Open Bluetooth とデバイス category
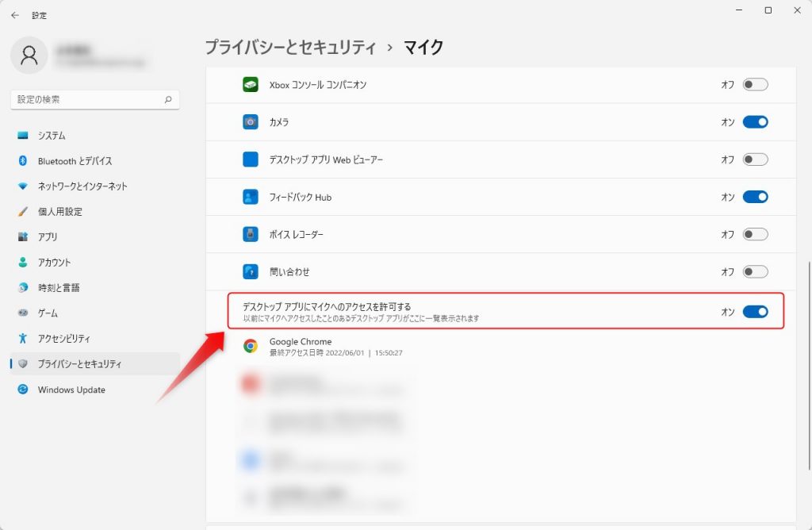Viewport: 812px width, 530px height. click(x=95, y=160)
